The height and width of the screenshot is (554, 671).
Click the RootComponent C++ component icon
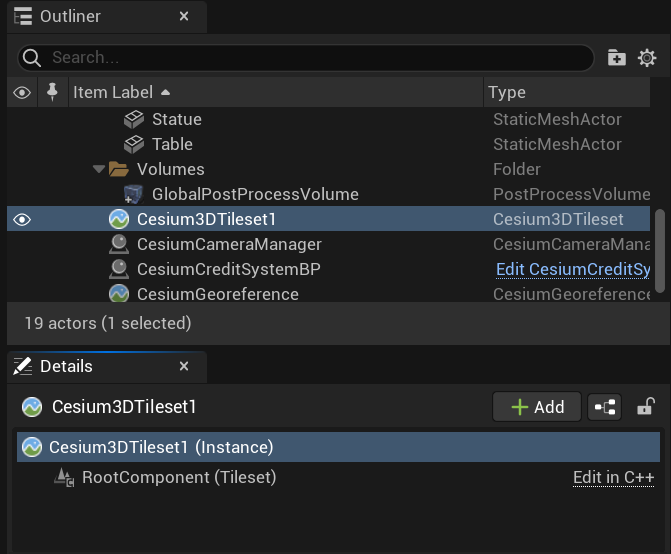coord(65,477)
